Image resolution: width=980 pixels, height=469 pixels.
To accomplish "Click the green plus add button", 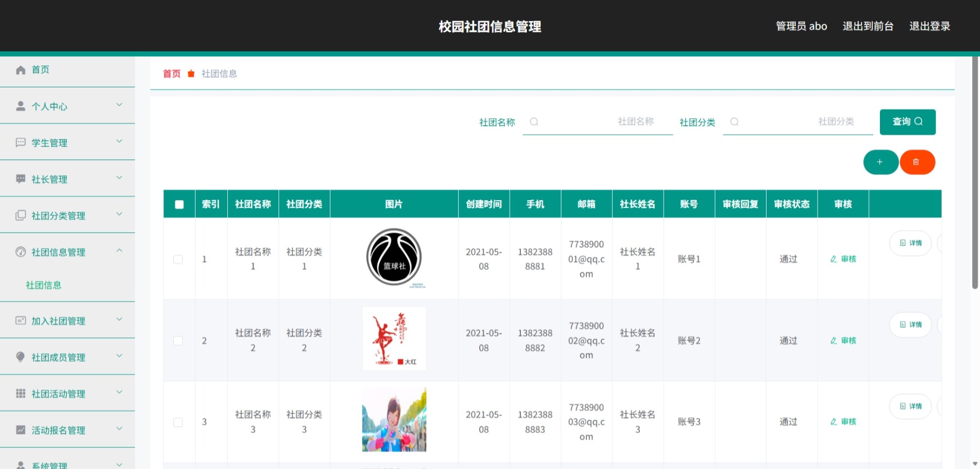I will point(880,162).
